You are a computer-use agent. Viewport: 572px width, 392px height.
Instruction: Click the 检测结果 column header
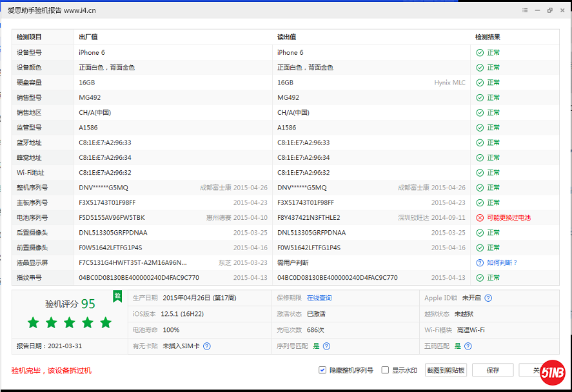pyautogui.click(x=488, y=37)
